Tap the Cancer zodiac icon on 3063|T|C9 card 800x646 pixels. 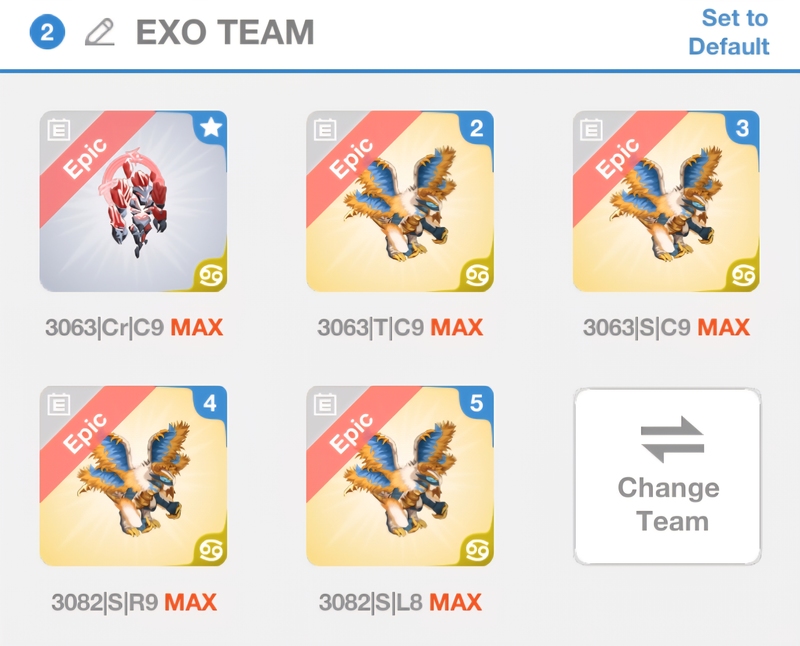[x=477, y=276]
